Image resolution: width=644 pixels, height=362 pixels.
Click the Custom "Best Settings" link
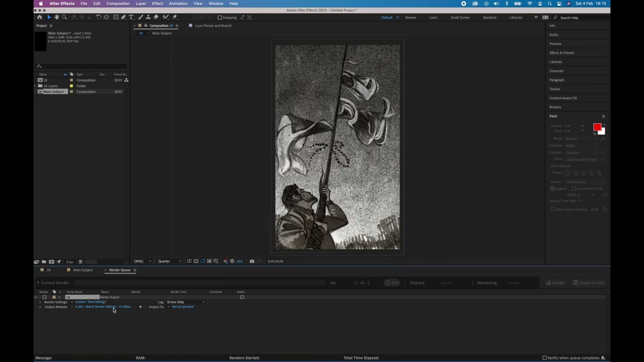[x=91, y=302]
